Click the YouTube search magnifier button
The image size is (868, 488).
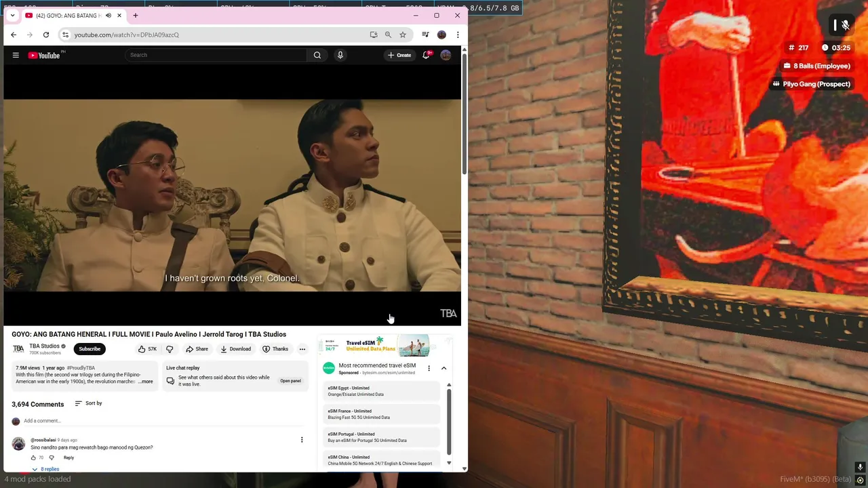pos(317,55)
